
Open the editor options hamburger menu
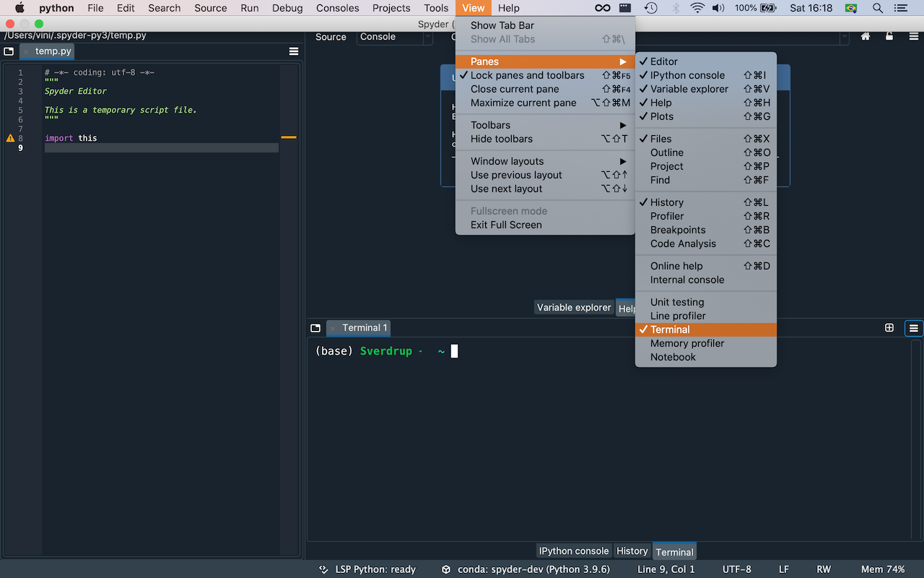tap(293, 51)
